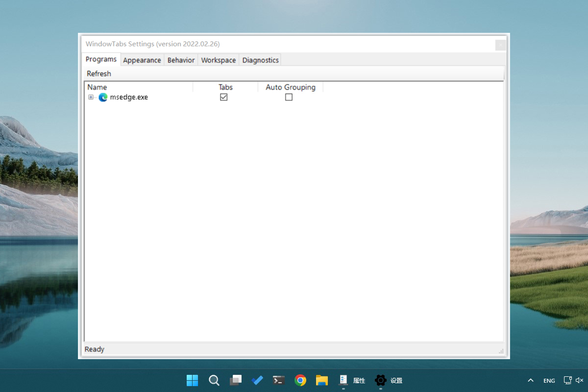Screen dimensions: 588x392
Task: Select the Diagnostics tab
Action: point(260,60)
